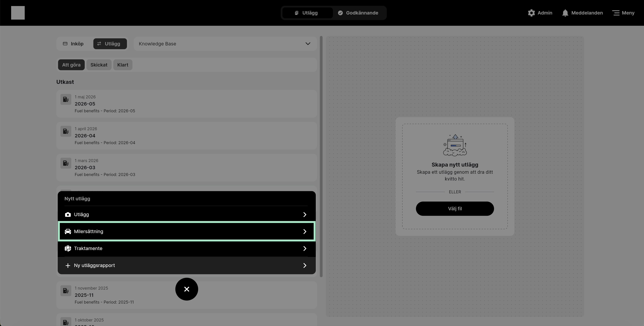Screen dimensions: 644x326
Task: Open the 2026-04 fuel benefits draft
Action: click(187, 136)
